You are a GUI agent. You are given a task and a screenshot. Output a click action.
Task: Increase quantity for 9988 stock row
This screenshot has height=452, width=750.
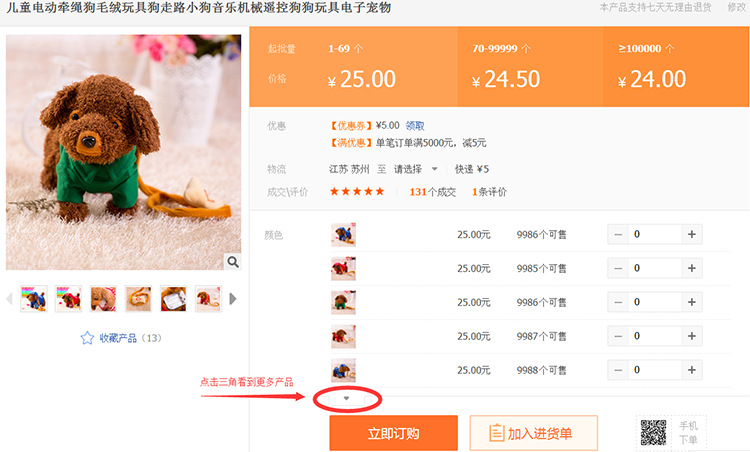[692, 370]
